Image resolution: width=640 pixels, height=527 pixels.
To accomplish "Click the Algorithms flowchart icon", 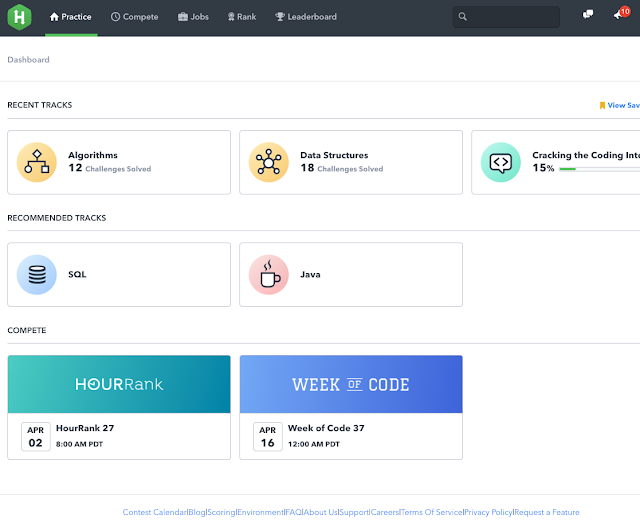I will click(37, 162).
